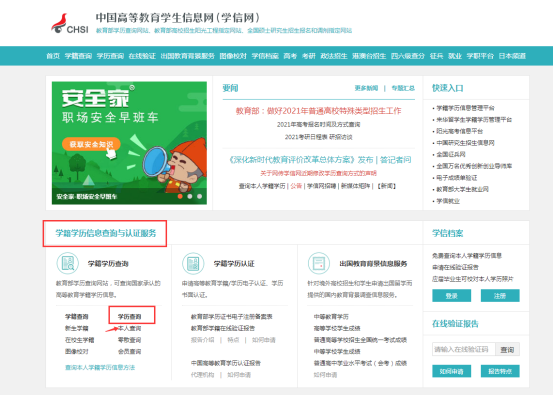The width and height of the screenshot is (553, 395).
Task: Click the 查询 button beside verification code
Action: [507, 349]
